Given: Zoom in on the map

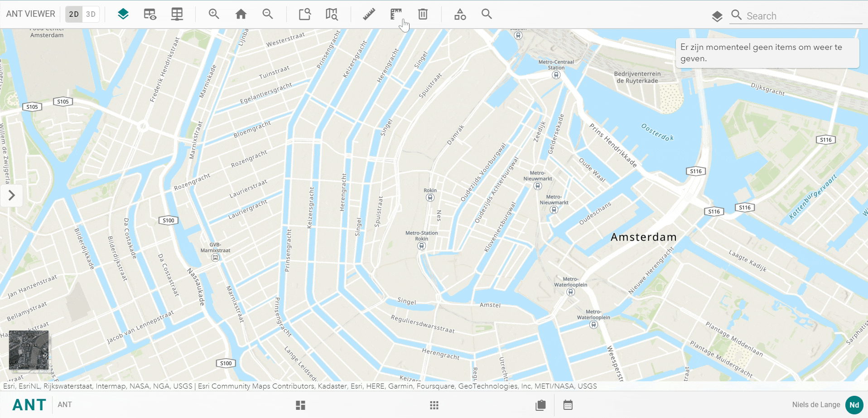Looking at the screenshot, I should pos(214,14).
